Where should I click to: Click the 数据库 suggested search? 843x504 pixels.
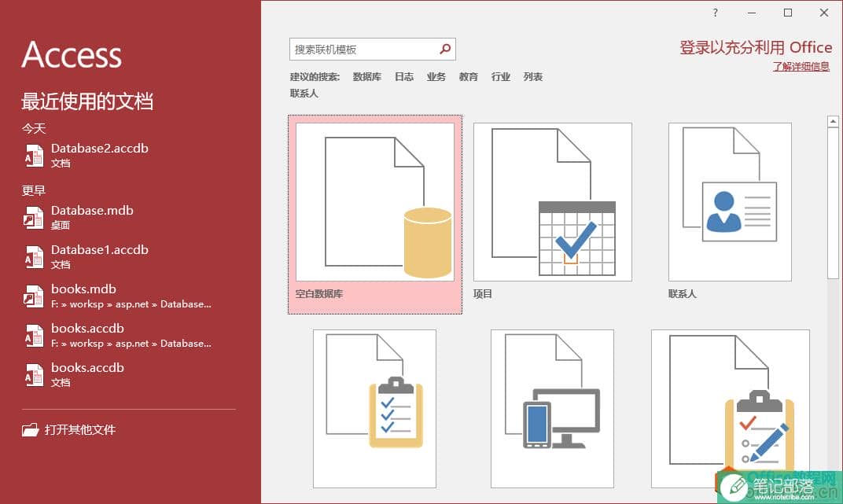(367, 77)
